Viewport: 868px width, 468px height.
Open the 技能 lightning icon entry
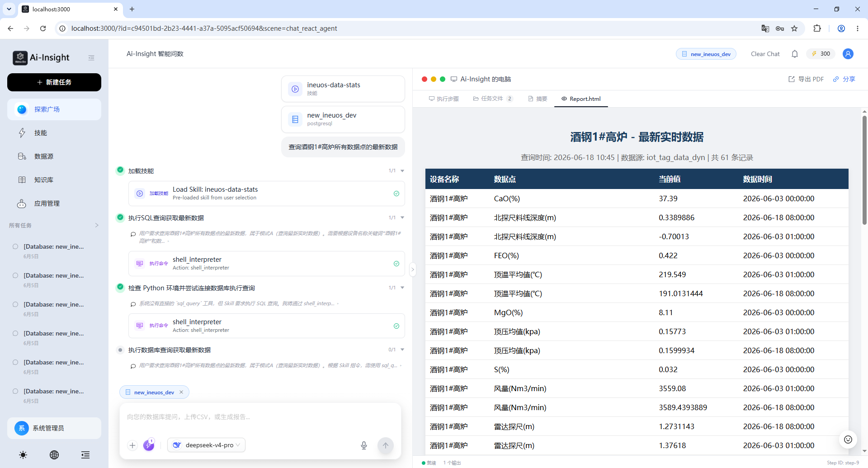point(22,133)
